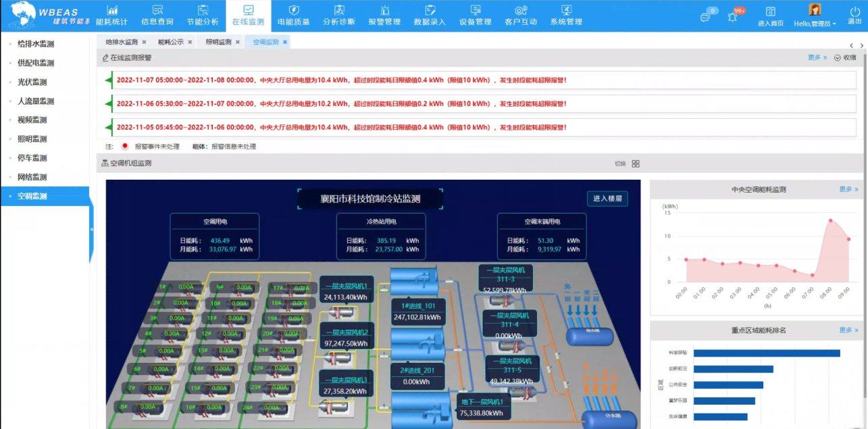Open the messages chat icon
Image resolution: width=868 pixels, height=429 pixels.
[x=705, y=17]
